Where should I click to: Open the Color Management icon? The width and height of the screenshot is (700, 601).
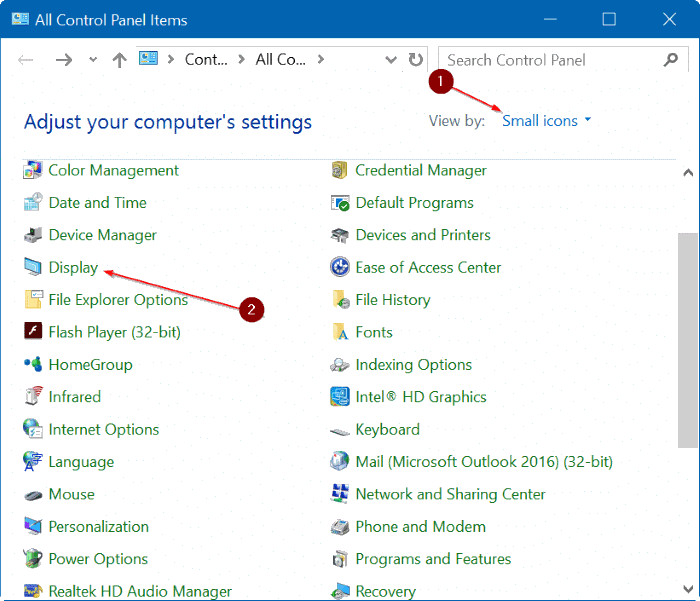[33, 170]
